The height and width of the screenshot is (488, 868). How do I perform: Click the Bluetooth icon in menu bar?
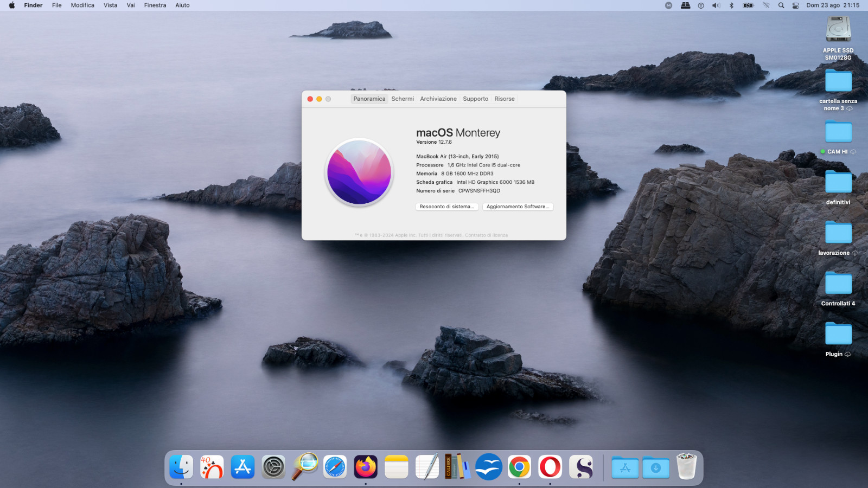pos(731,5)
